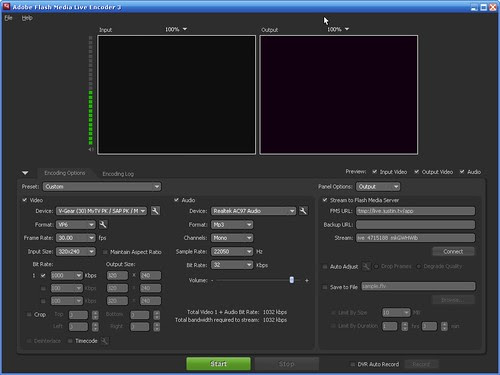
Task: Click the Input video preview pane
Action: pyautogui.click(x=177, y=95)
